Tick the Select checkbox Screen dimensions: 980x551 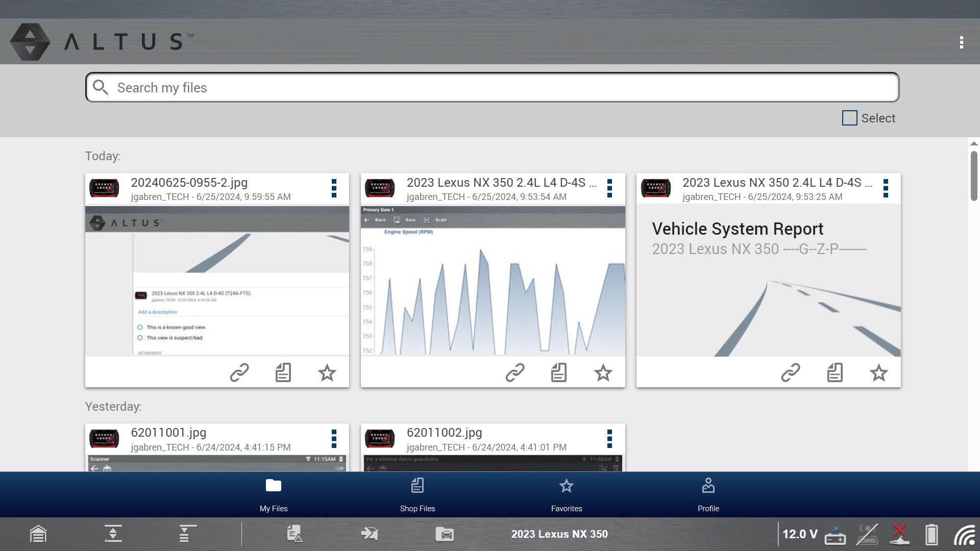(849, 118)
